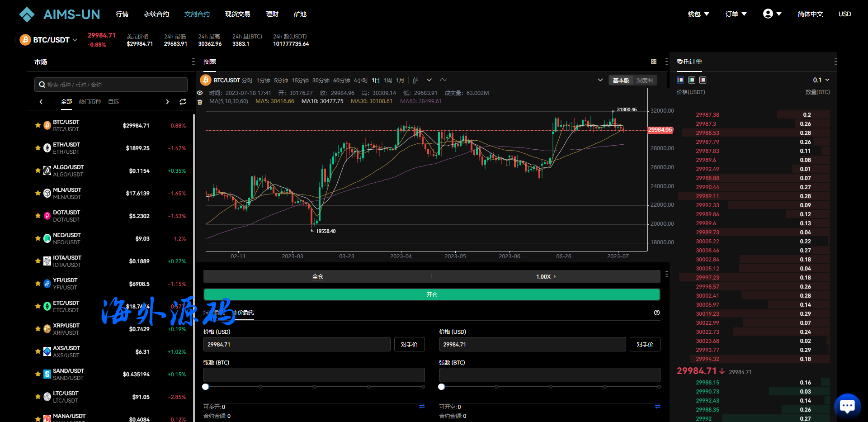This screenshot has width=868, height=422.
Task: Open the 0.1 order book precision dropdown
Action: pos(821,80)
